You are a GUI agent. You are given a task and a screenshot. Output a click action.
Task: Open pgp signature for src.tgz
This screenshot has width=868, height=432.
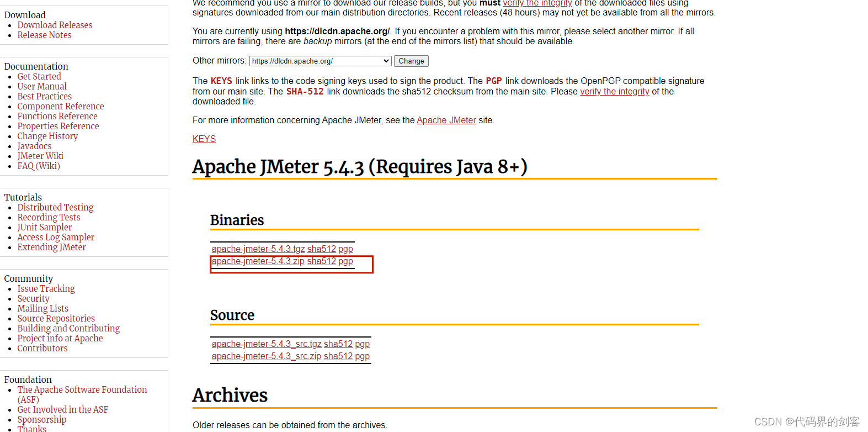click(362, 344)
